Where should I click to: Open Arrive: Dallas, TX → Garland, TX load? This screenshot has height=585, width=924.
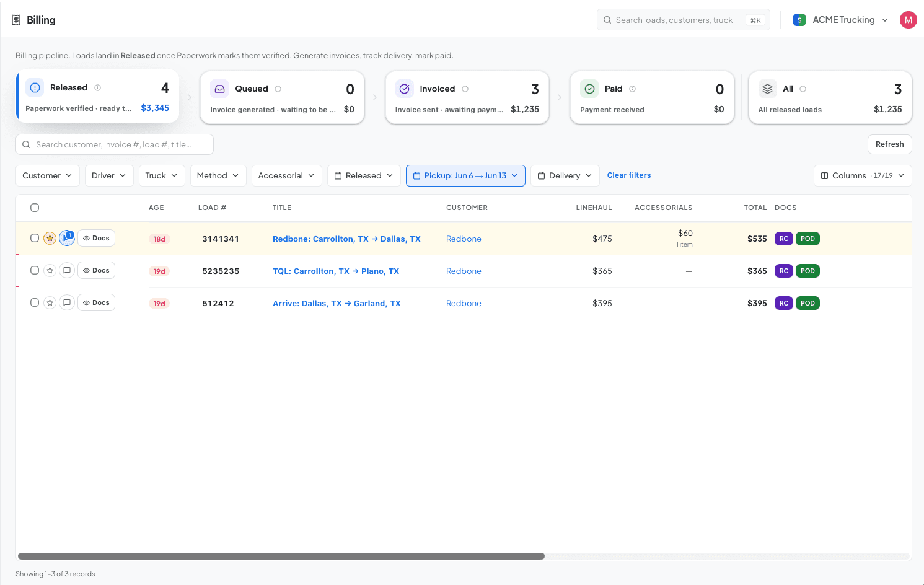(x=337, y=303)
